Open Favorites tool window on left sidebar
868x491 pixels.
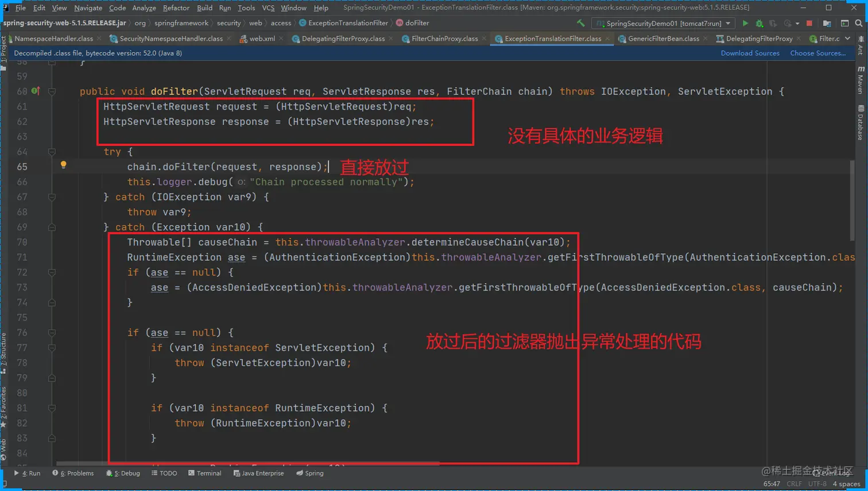pyautogui.click(x=3, y=407)
